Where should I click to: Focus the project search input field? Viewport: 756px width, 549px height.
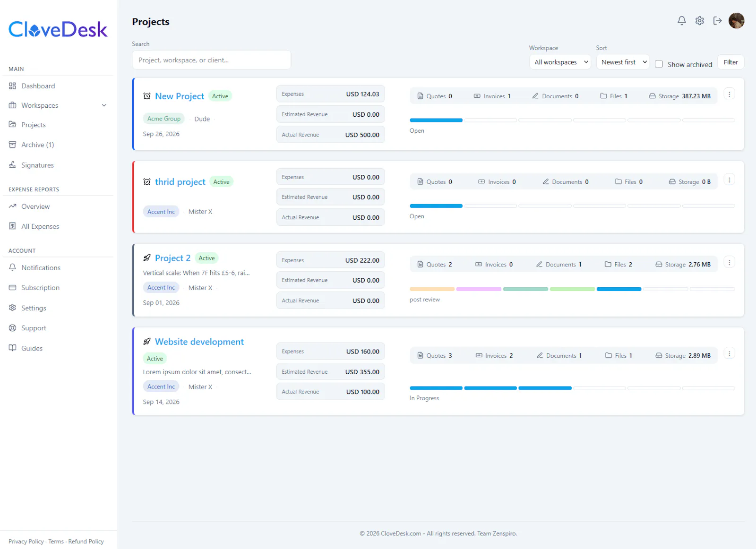[211, 60]
